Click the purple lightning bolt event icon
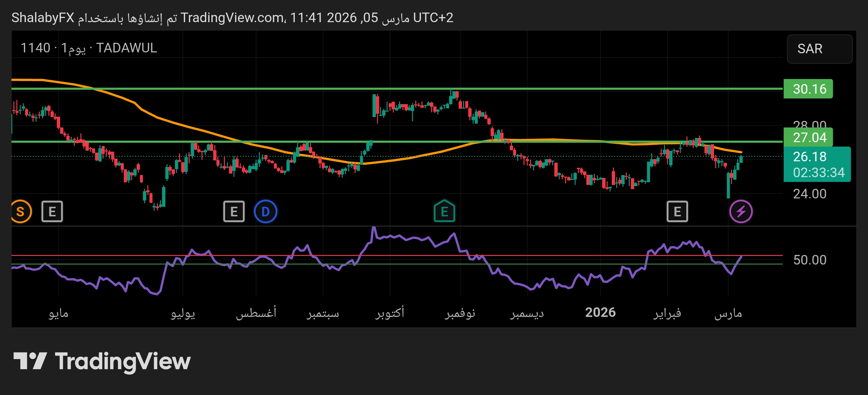The height and width of the screenshot is (395, 868). tap(741, 212)
